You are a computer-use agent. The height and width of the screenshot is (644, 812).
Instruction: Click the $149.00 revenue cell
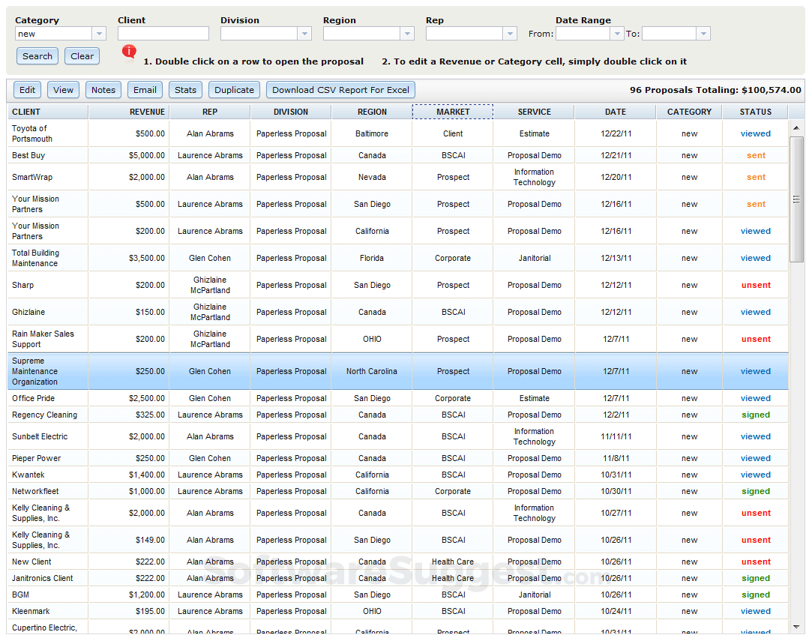coord(129,540)
